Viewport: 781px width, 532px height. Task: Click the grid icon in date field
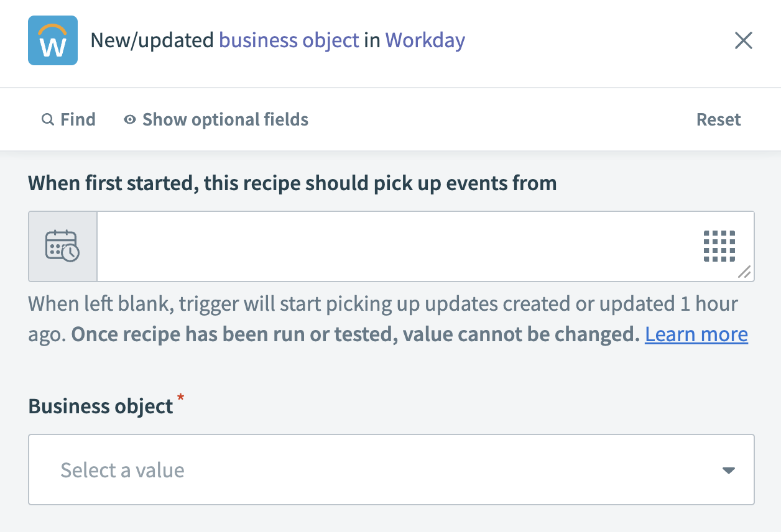pos(719,246)
